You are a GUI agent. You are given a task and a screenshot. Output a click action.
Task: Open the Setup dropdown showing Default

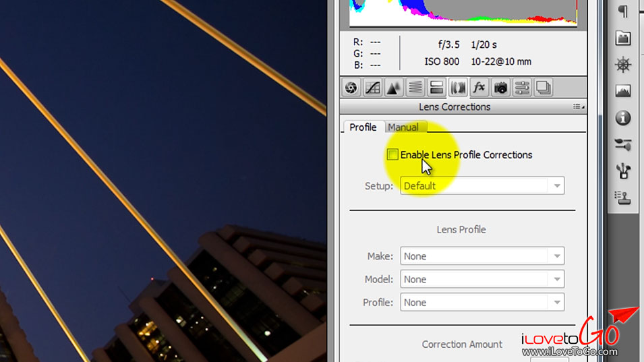pos(482,186)
